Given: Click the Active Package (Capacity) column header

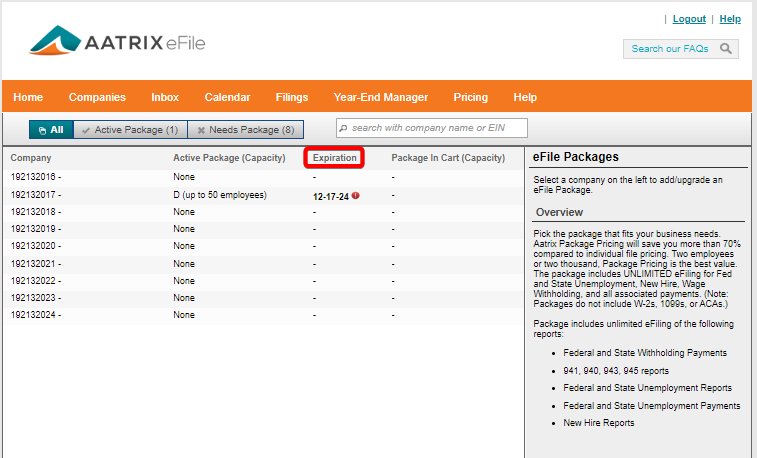Looking at the screenshot, I should tap(229, 158).
